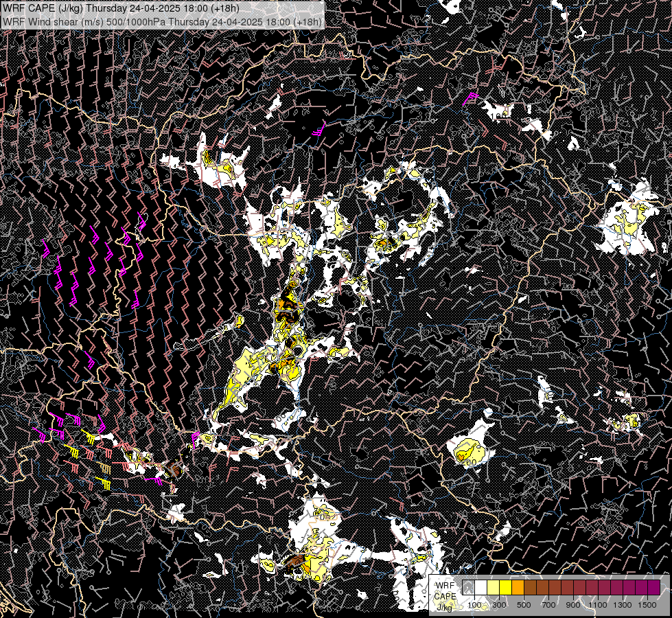
Task: Select the transparent grey first legend swatch
Action: point(468,588)
